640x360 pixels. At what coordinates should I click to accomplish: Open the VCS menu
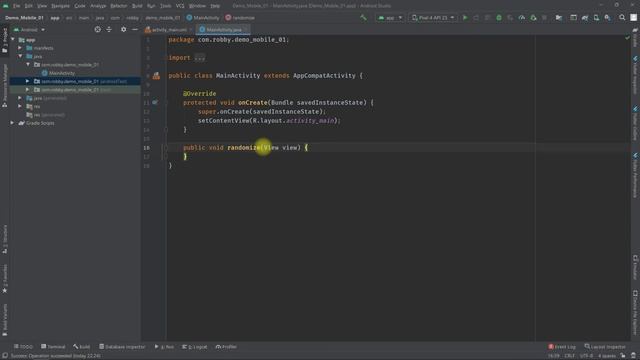coord(180,6)
